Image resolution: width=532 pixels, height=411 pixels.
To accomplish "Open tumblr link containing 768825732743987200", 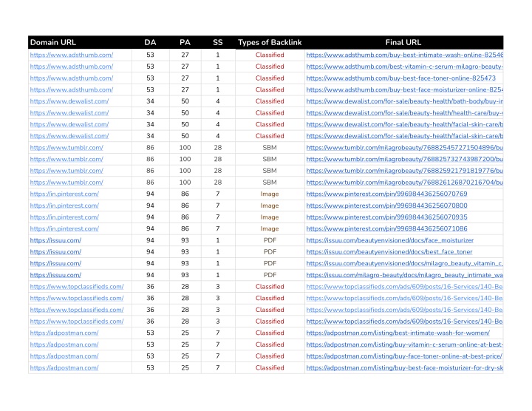I will tap(404, 159).
